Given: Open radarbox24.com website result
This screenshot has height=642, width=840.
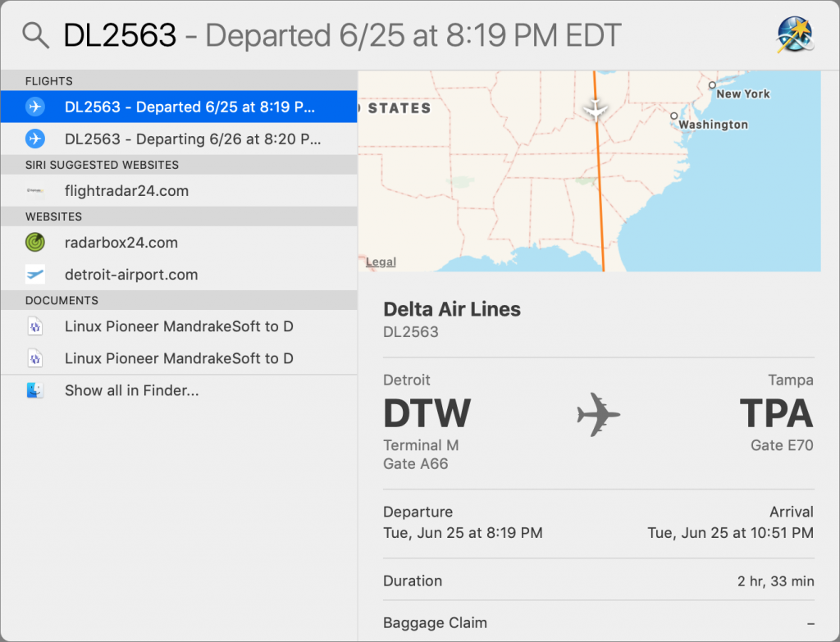Looking at the screenshot, I should [x=179, y=242].
